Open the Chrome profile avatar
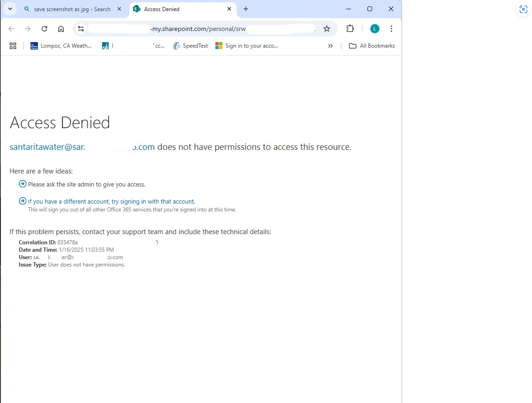 [x=374, y=28]
